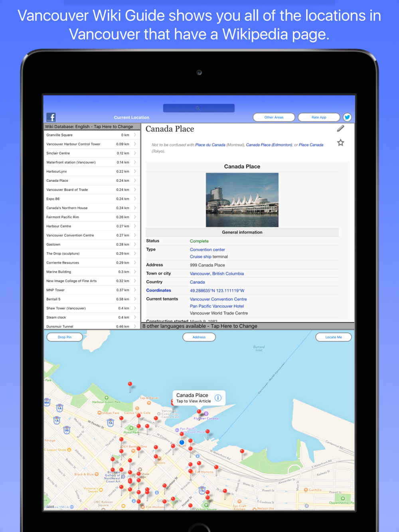Image resolution: width=399 pixels, height=532 pixels.
Task: Click the Locate Me button
Action: (x=334, y=337)
